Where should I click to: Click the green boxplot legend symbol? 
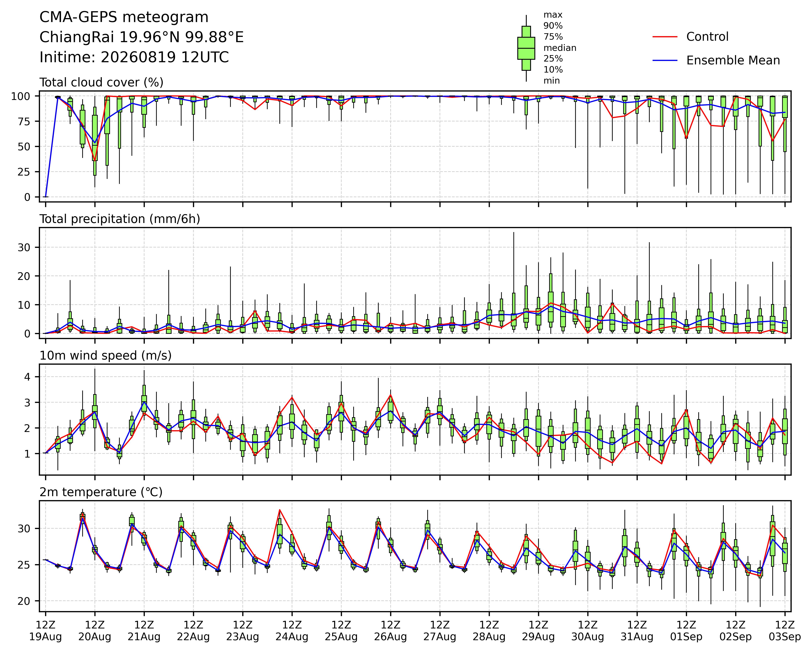[526, 48]
